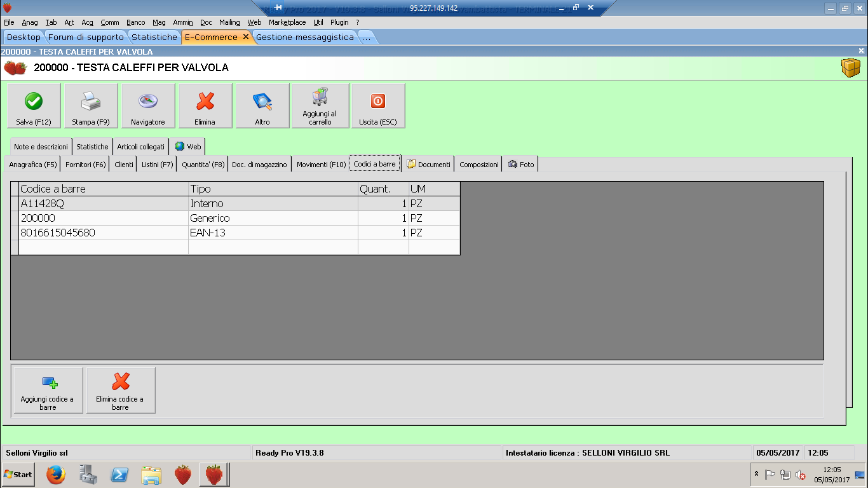Click the strawberry icon beside the article title
The image size is (868, 488).
coord(15,67)
